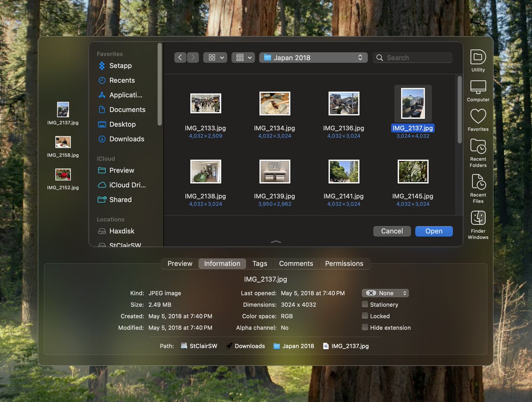Click the Kind value JPEG image
Screen dimensions: 532x402
pos(165,293)
